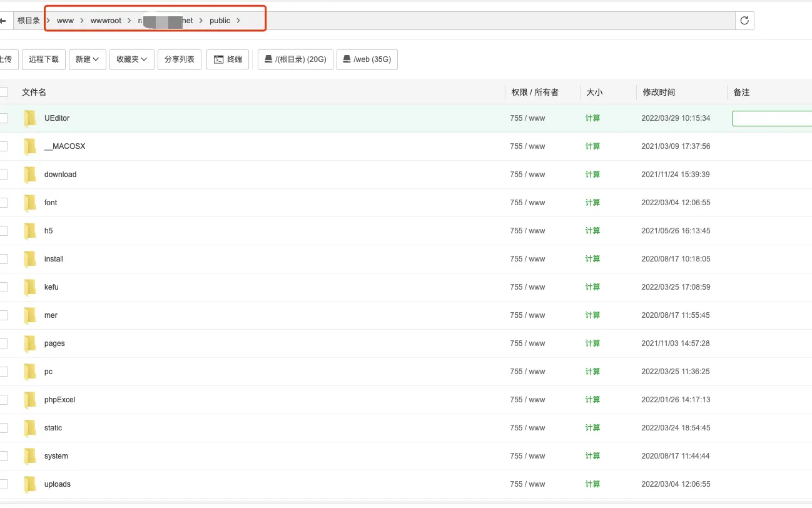Open the 分享列表 button

(180, 59)
